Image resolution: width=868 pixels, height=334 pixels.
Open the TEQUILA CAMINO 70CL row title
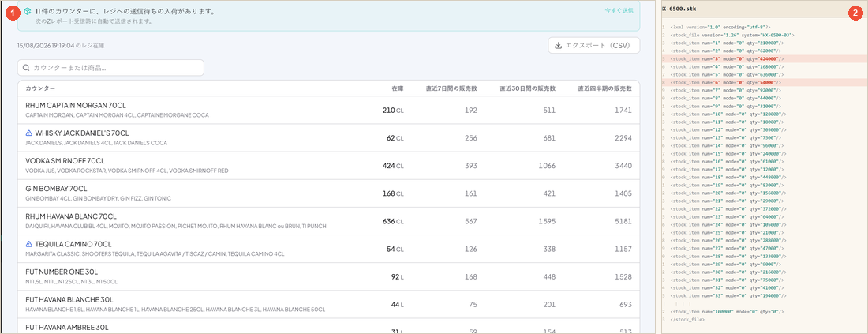73,244
